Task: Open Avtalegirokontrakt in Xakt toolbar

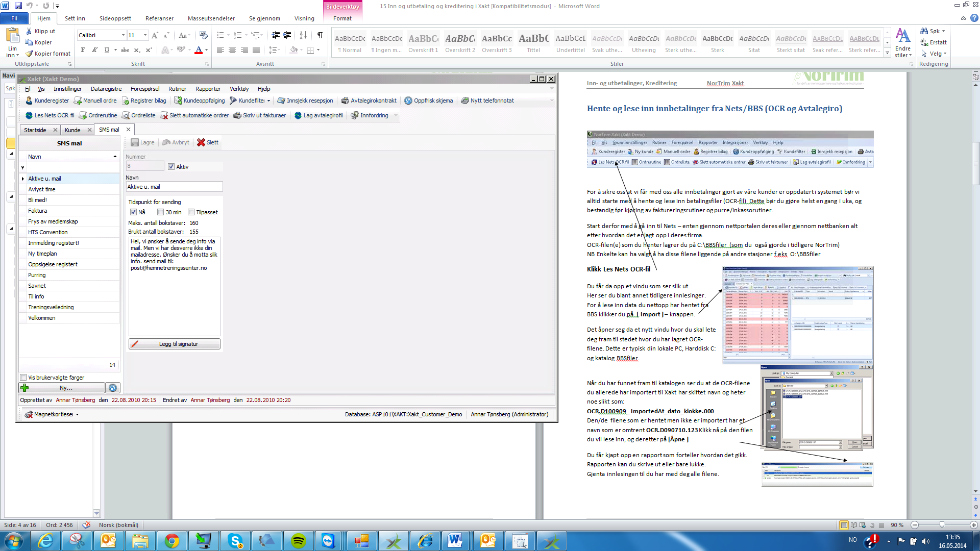Action: click(x=369, y=101)
